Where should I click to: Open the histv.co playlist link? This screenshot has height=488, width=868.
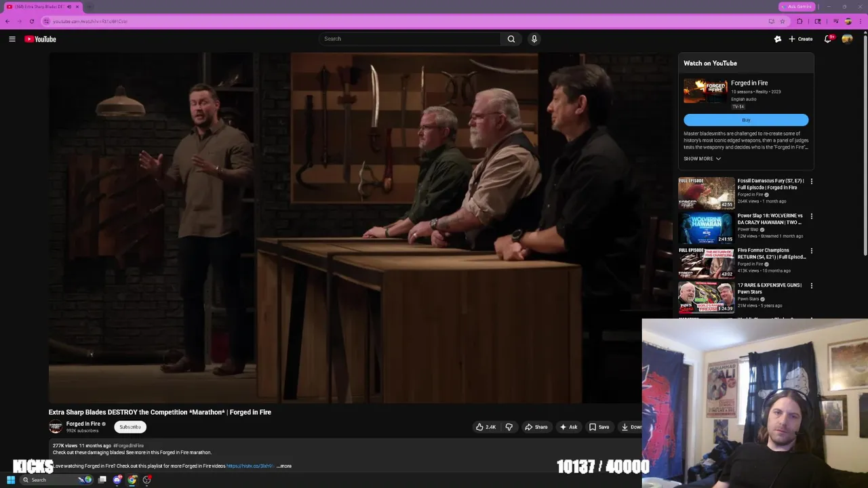point(250,466)
